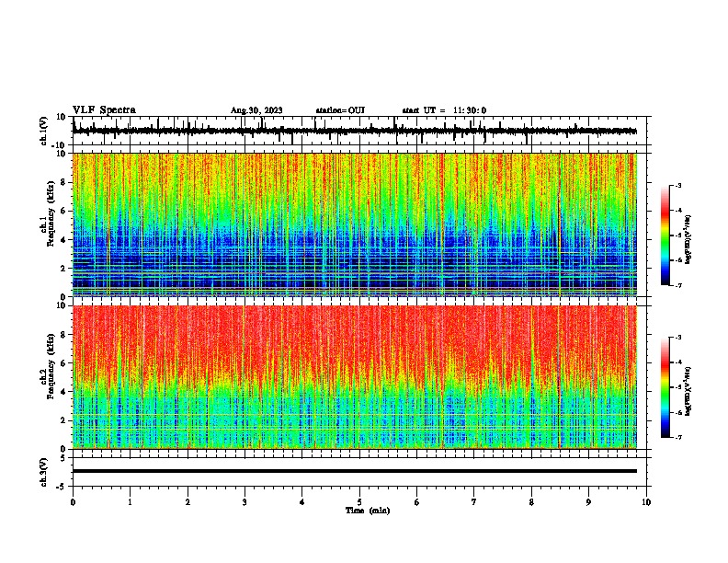Click time-axis tick label "1"

pos(130,502)
